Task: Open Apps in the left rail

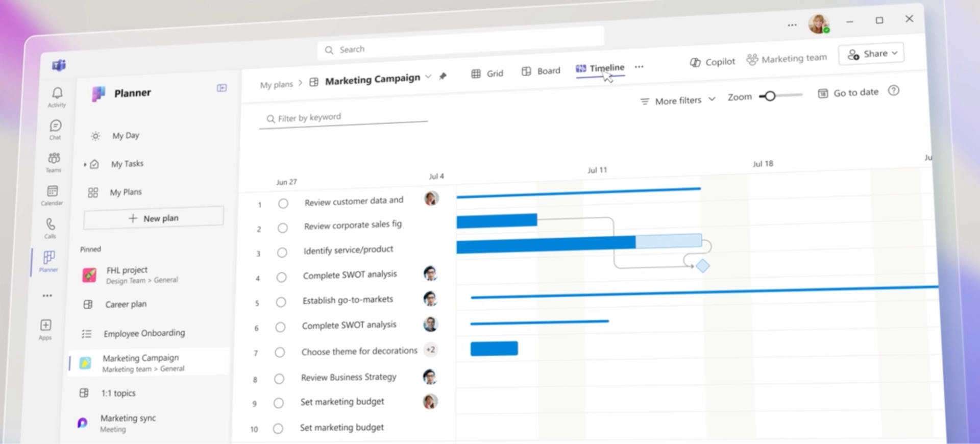Action: 46,326
